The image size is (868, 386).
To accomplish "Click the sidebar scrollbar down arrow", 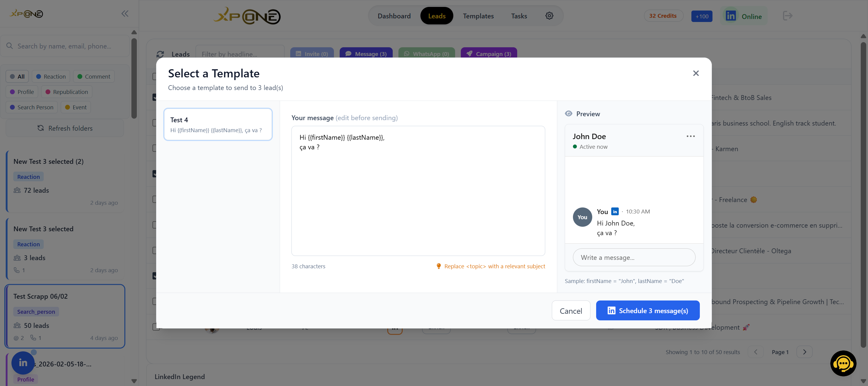I will point(134,381).
